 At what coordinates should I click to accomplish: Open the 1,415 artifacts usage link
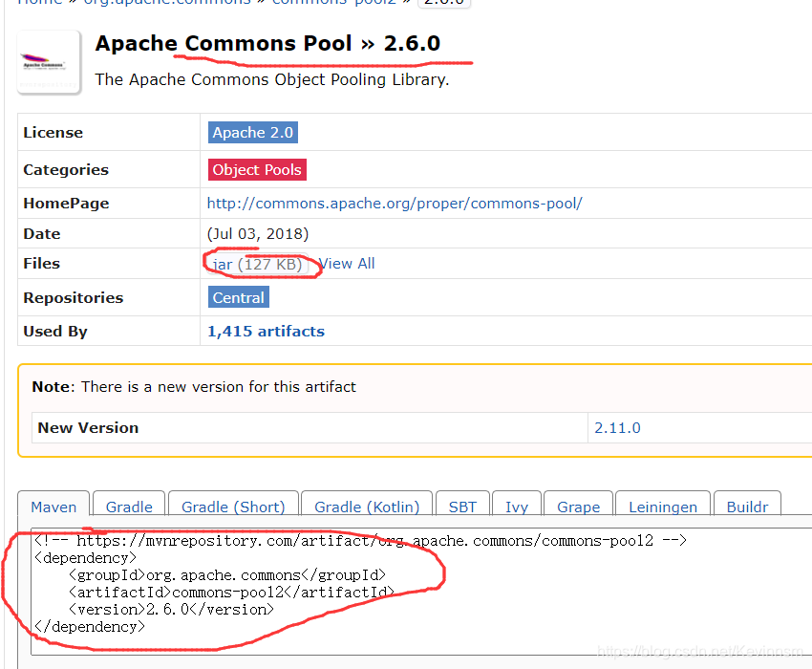(x=266, y=331)
